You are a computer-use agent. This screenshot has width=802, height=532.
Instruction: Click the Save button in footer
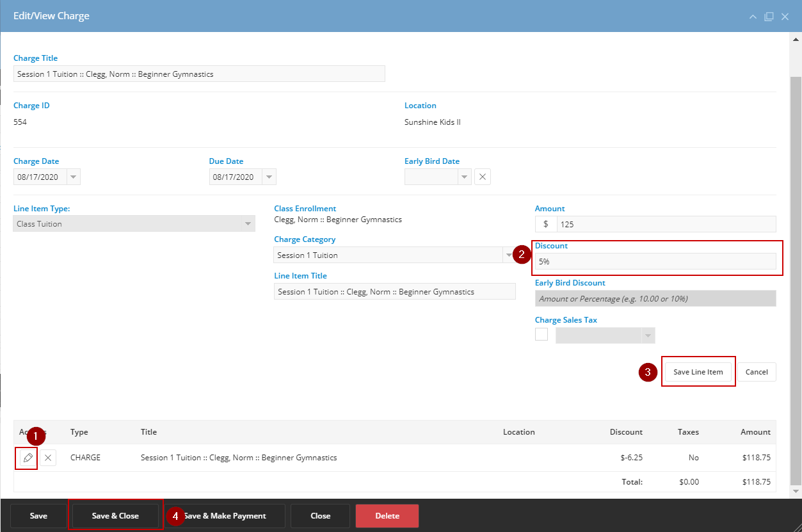[38, 516]
